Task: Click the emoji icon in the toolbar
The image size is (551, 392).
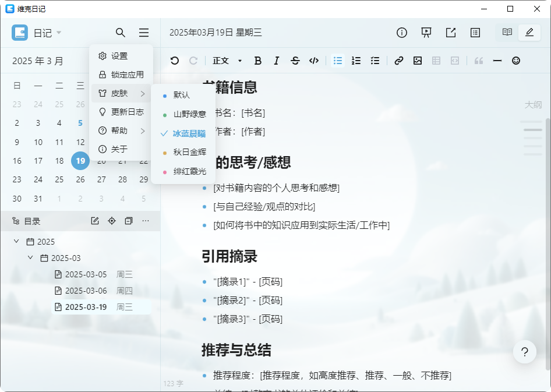Action: click(x=515, y=60)
